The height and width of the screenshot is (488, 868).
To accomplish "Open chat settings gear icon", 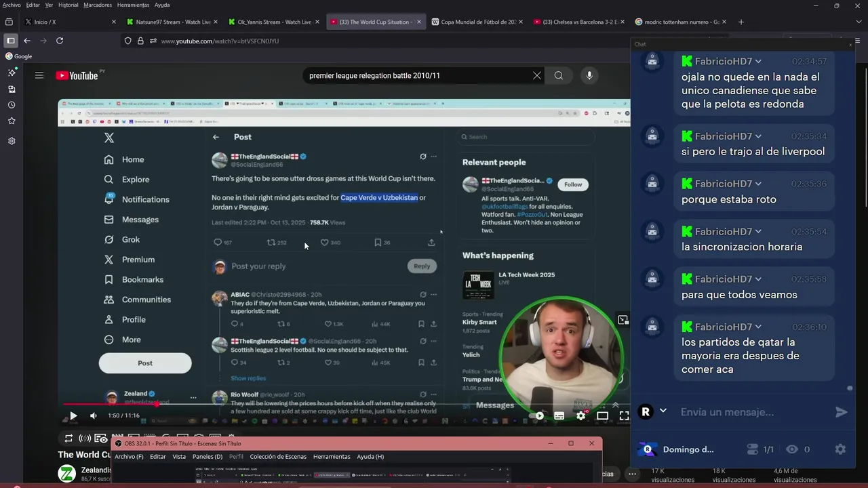I will tap(840, 449).
